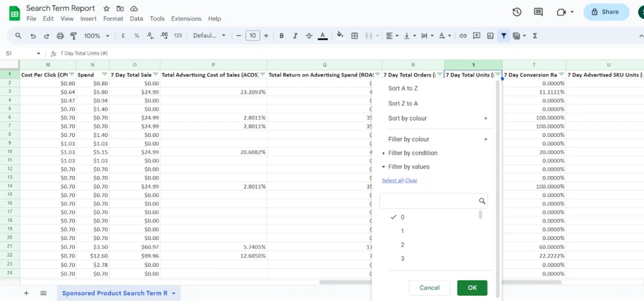
Task: Open the vertical align dropdown
Action: pyautogui.click(x=410, y=36)
